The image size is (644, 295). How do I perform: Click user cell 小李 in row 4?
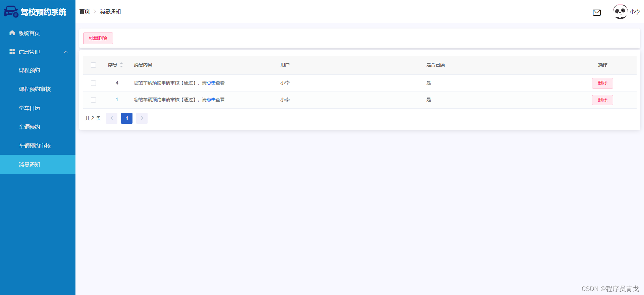285,83
